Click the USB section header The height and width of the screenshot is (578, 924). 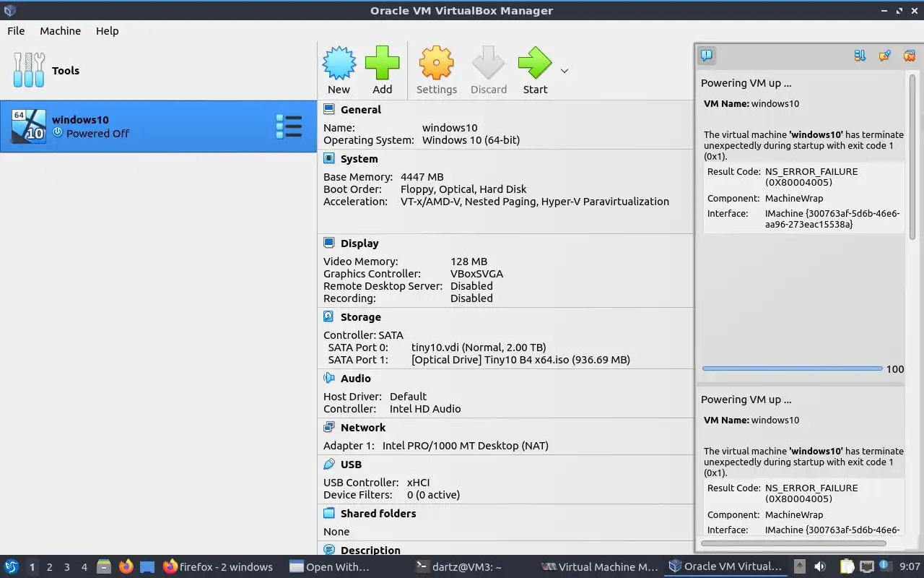pyautogui.click(x=351, y=465)
